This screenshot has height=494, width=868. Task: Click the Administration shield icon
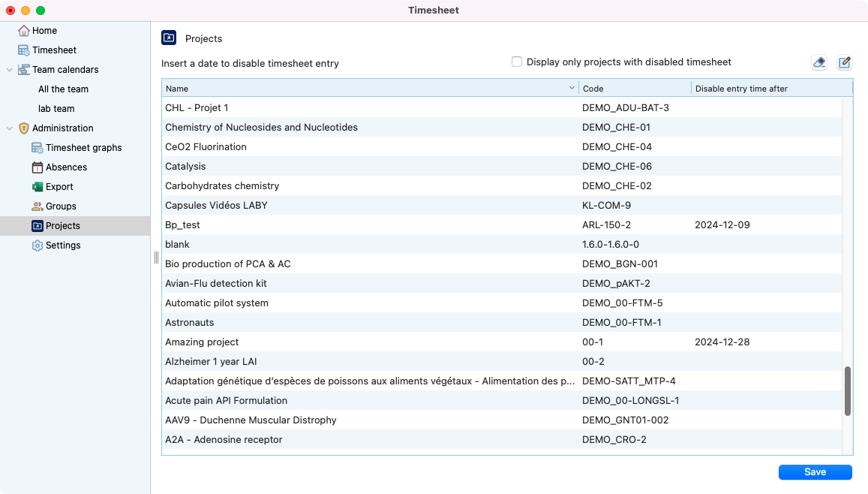tap(23, 128)
